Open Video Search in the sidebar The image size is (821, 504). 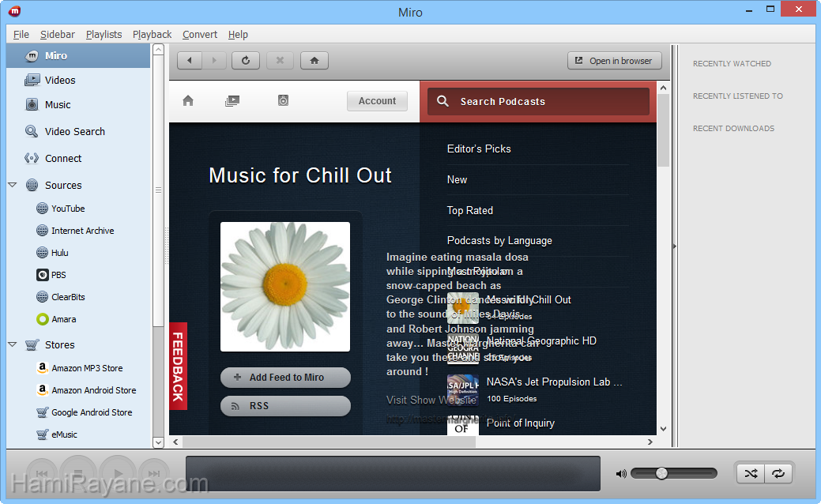pyautogui.click(x=78, y=131)
